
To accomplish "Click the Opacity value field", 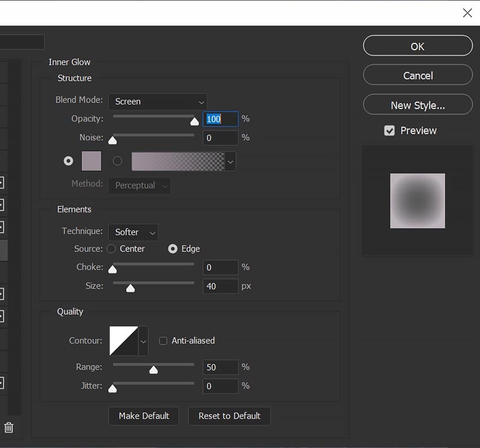I will point(220,119).
